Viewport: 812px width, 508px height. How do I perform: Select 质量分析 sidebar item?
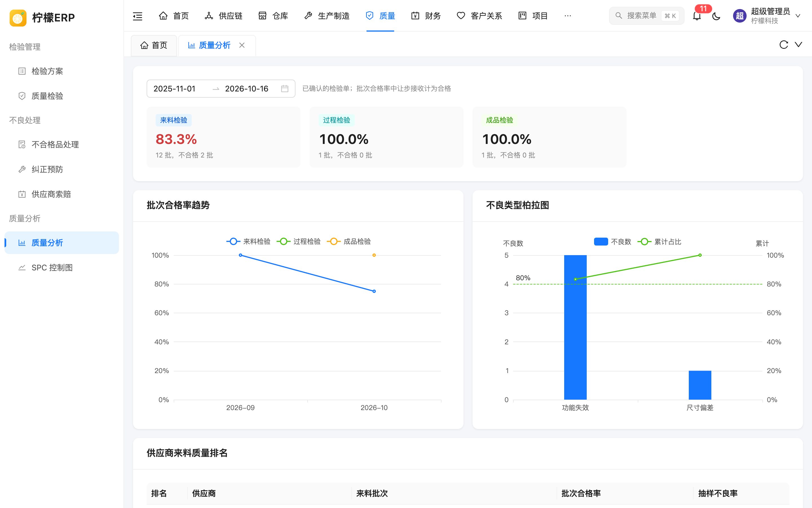(x=62, y=243)
